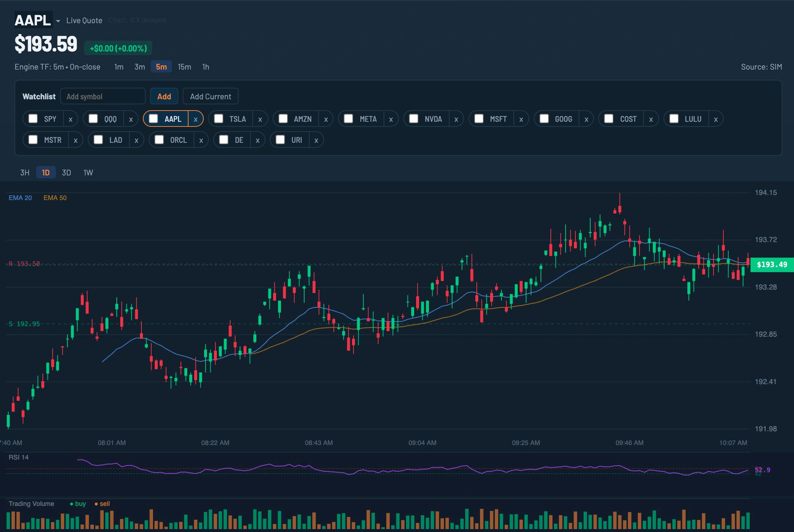794x532 pixels.
Task: Choose the 1h timeframe
Action: (x=206, y=67)
